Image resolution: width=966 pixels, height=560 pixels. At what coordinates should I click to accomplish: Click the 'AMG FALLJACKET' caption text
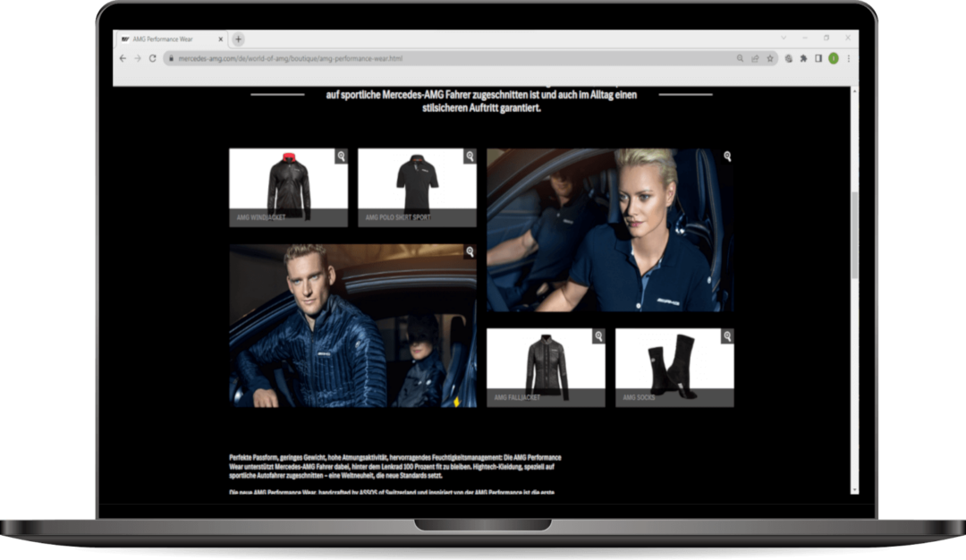517,397
